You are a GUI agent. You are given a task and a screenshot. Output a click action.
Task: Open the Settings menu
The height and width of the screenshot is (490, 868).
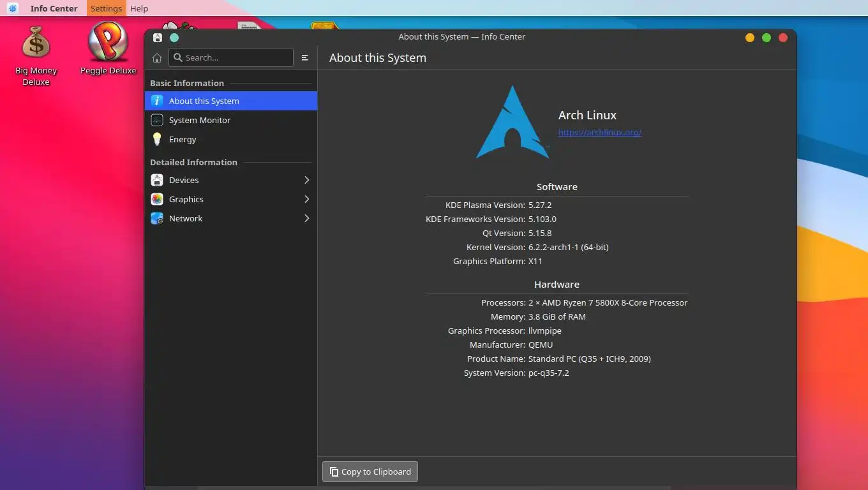point(106,8)
